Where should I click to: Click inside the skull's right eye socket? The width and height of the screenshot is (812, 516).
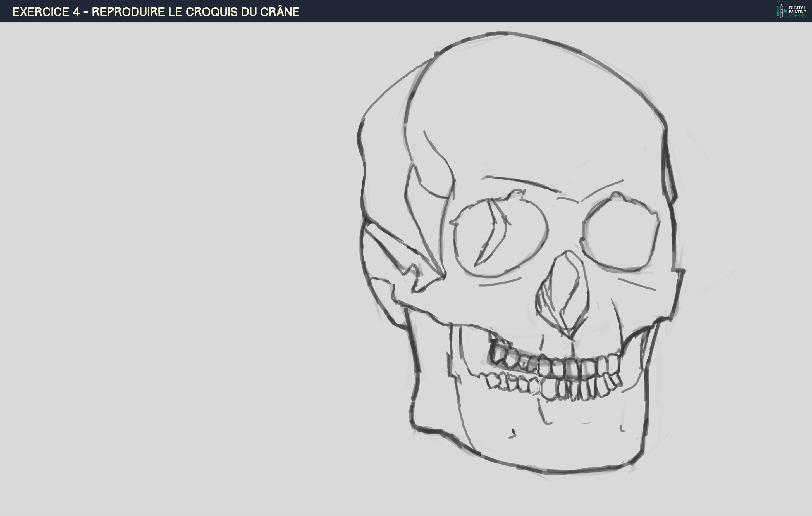pyautogui.click(x=620, y=235)
